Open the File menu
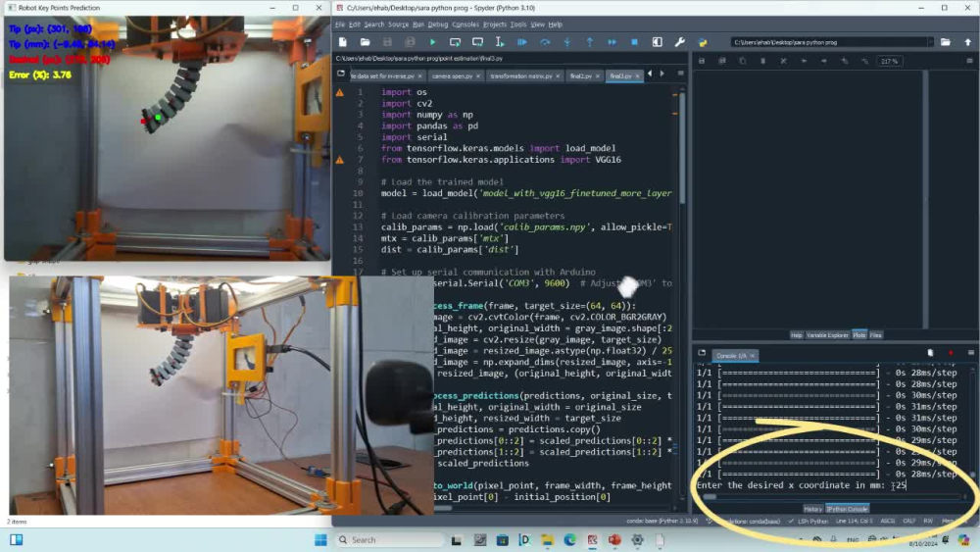The width and height of the screenshot is (980, 552). tap(340, 25)
